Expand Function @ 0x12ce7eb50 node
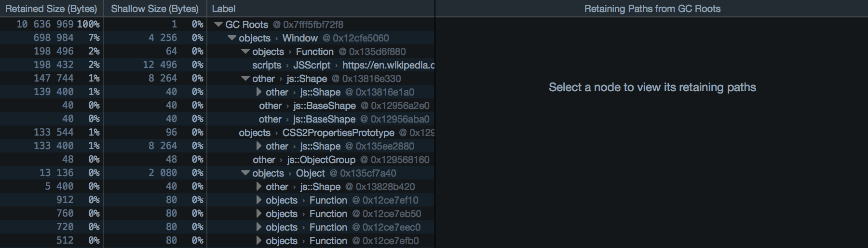 (x=259, y=214)
